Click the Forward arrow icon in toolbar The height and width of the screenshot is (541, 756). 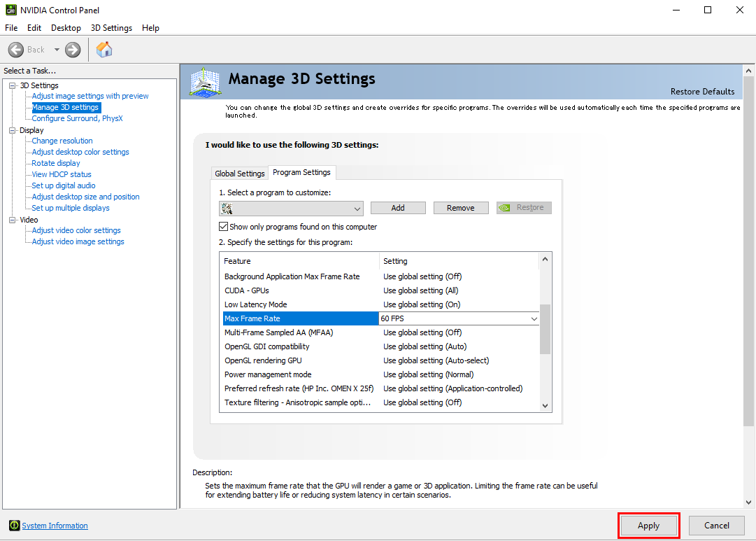73,50
